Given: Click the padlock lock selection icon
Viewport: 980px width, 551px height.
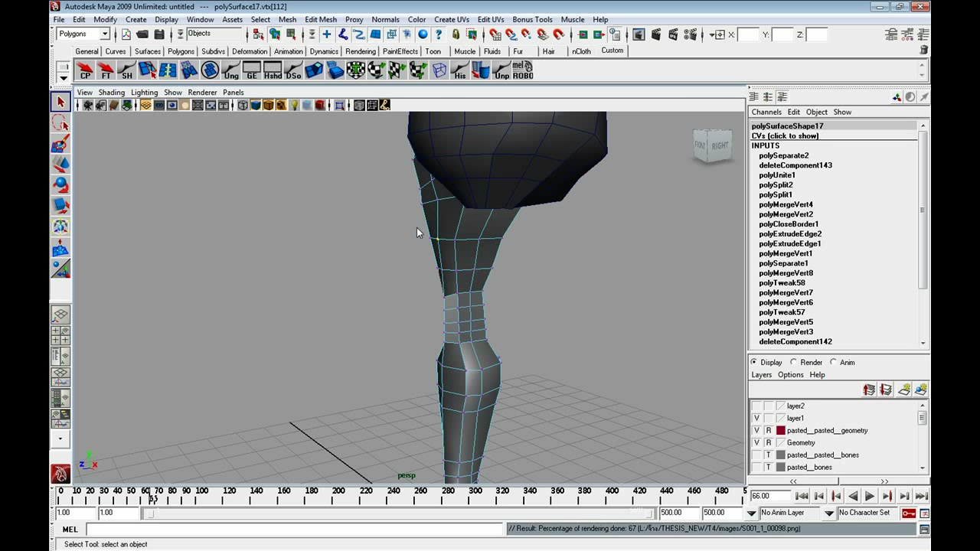Looking at the screenshot, I should click(x=456, y=34).
